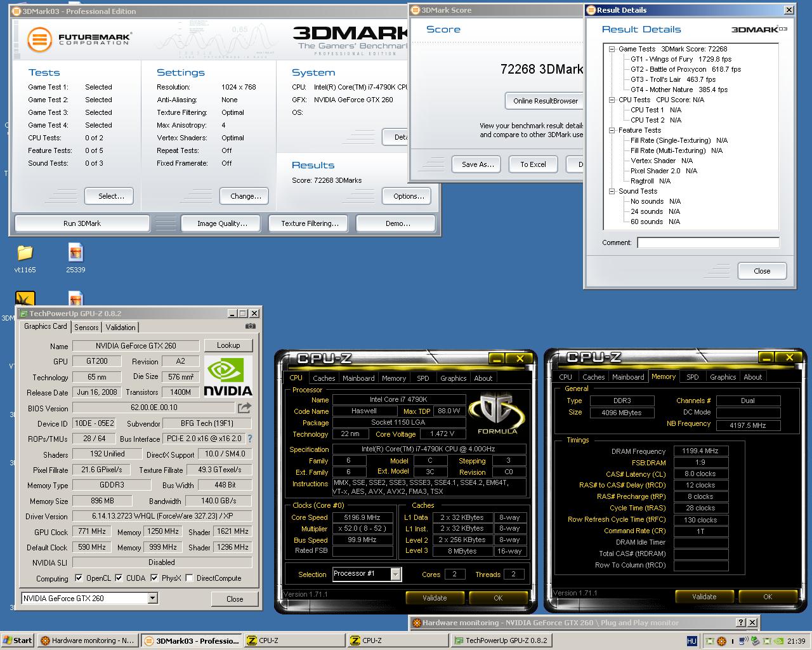
Task: Switch to Hardware monitoring taskbar button
Action: pos(88,640)
